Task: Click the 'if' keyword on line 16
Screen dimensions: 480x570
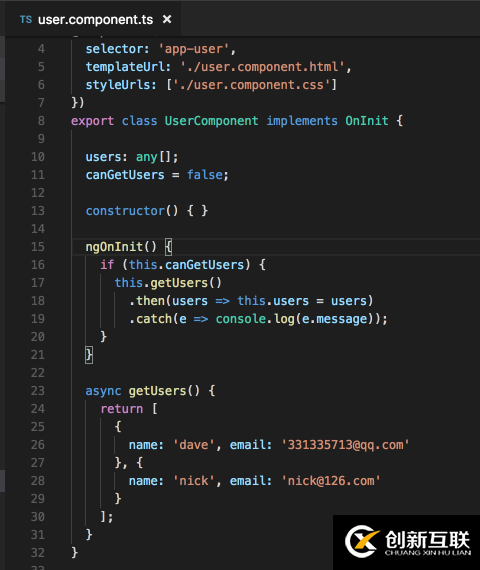Action: 107,265
